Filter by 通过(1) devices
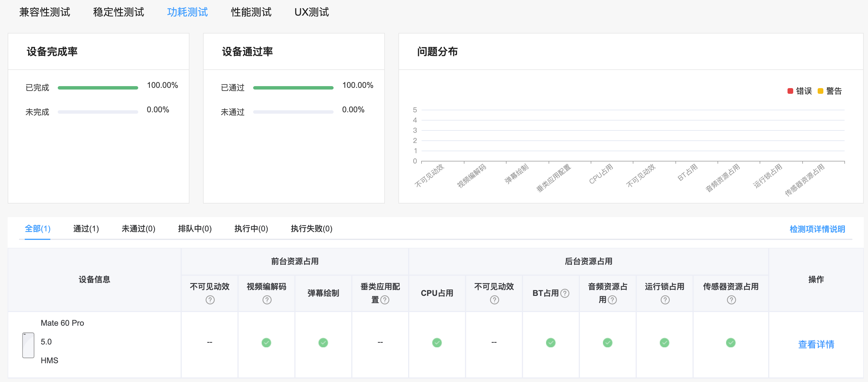 pyautogui.click(x=86, y=229)
